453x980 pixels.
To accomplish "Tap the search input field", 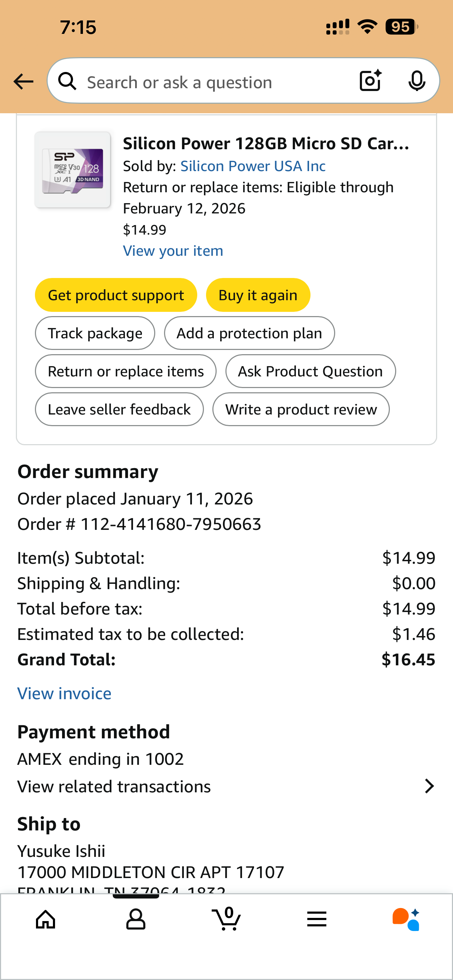I will click(213, 82).
